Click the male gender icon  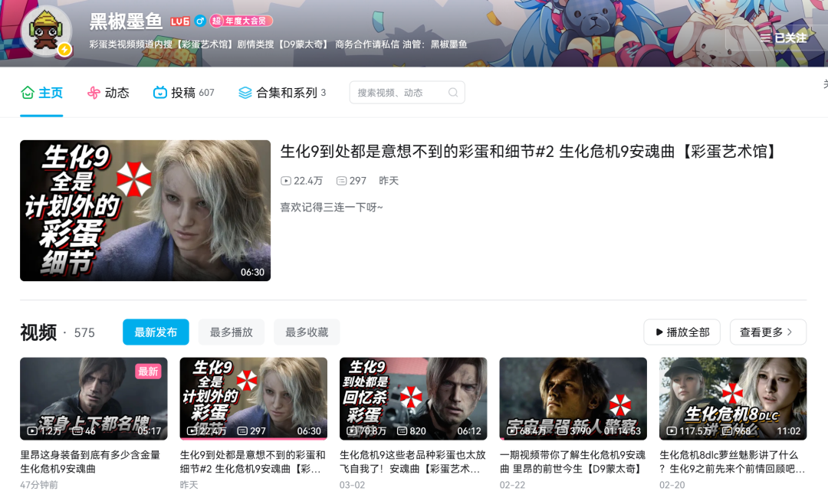199,21
